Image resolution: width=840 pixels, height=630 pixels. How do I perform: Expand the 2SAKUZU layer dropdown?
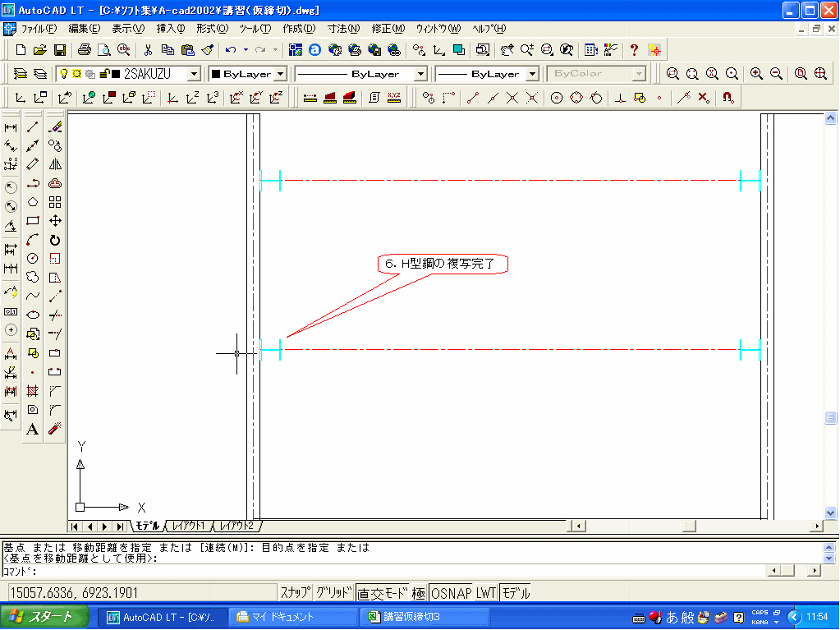coord(195,74)
